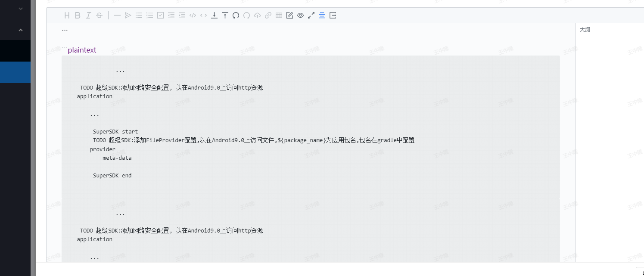Viewport: 644px width, 276px height.
Task: Apply italic formatting from toolbar
Action: pyautogui.click(x=88, y=16)
